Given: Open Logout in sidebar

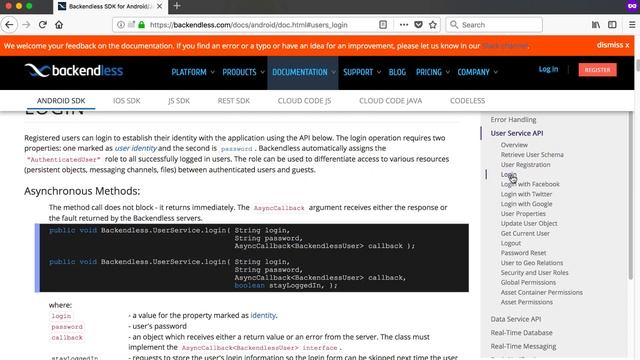Looking at the screenshot, I should point(511,243).
